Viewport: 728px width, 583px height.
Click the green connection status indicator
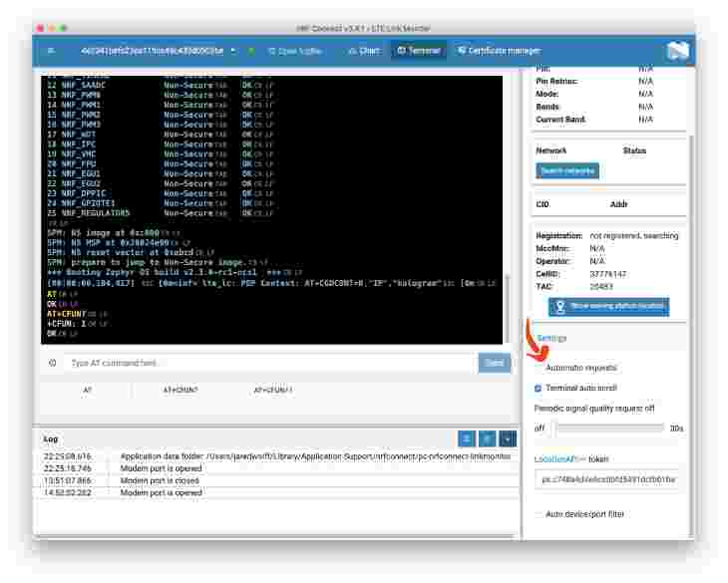click(x=251, y=51)
